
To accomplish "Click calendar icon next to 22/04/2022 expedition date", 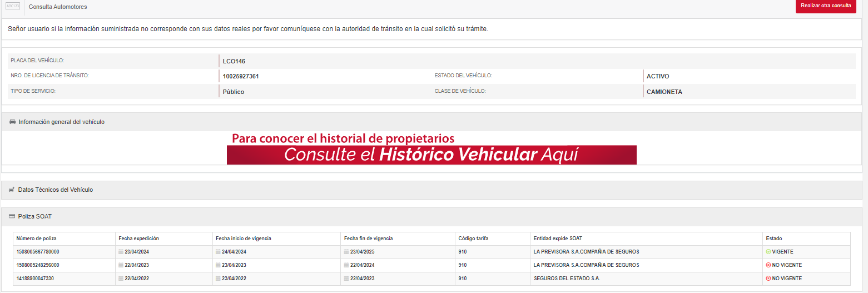I will tap(121, 279).
